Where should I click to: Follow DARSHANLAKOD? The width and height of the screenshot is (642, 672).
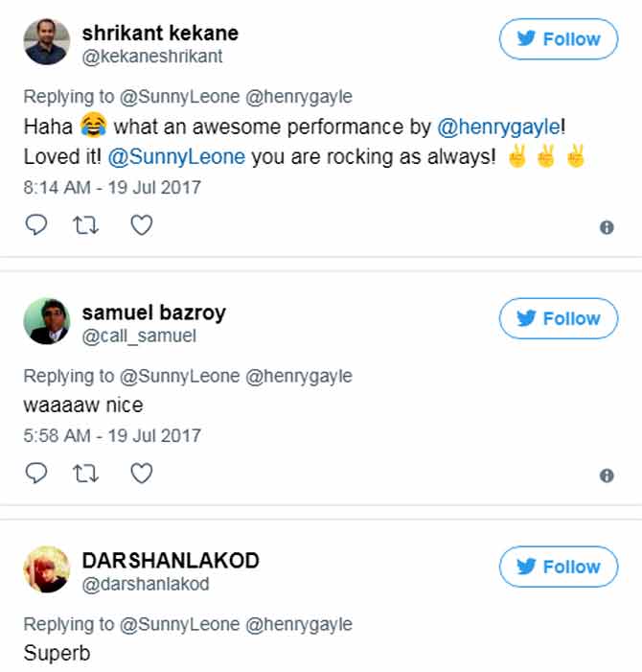click(559, 567)
